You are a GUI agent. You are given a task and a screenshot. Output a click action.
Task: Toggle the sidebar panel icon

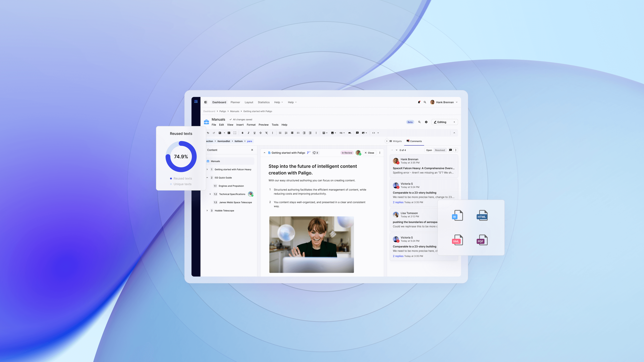tap(206, 102)
